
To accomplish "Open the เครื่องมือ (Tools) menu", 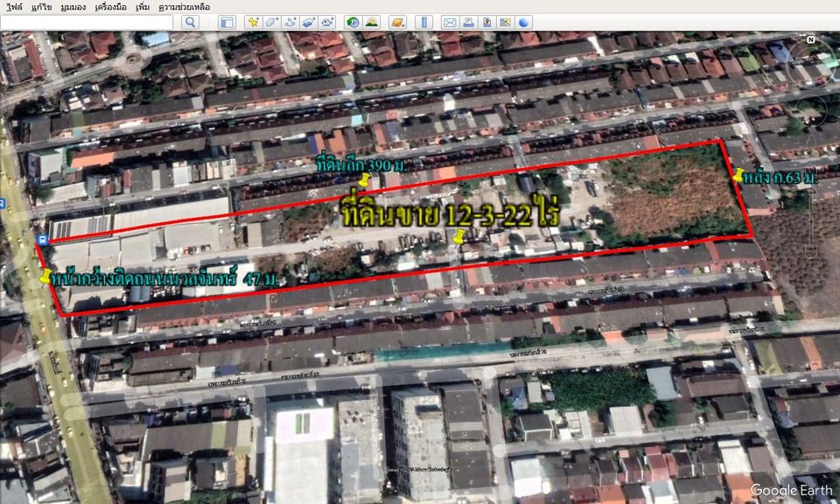I will 111,7.
